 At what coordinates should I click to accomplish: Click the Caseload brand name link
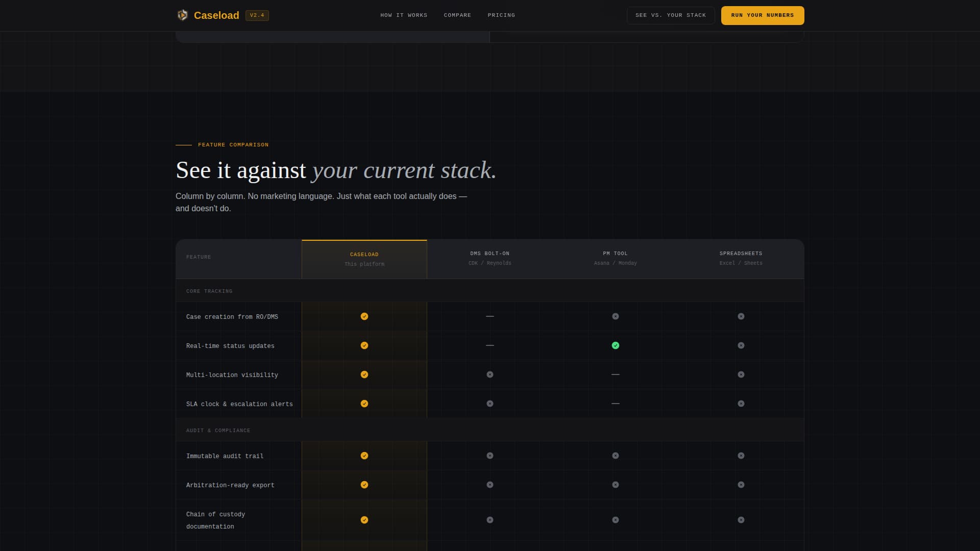[x=216, y=15]
